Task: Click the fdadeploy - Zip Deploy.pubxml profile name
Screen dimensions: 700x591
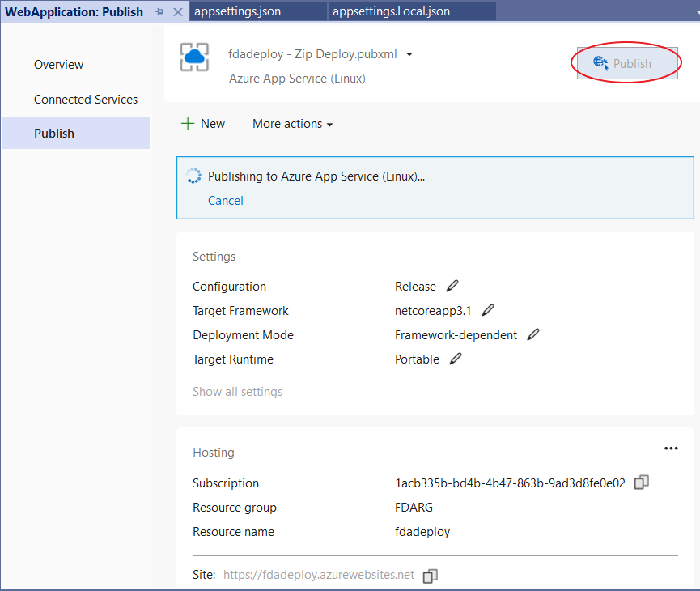Action: coord(312,54)
